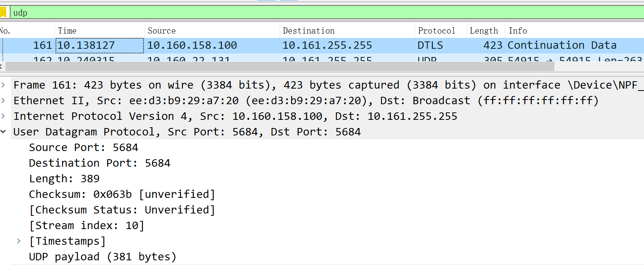Expand the Timestamps subtree

19,241
